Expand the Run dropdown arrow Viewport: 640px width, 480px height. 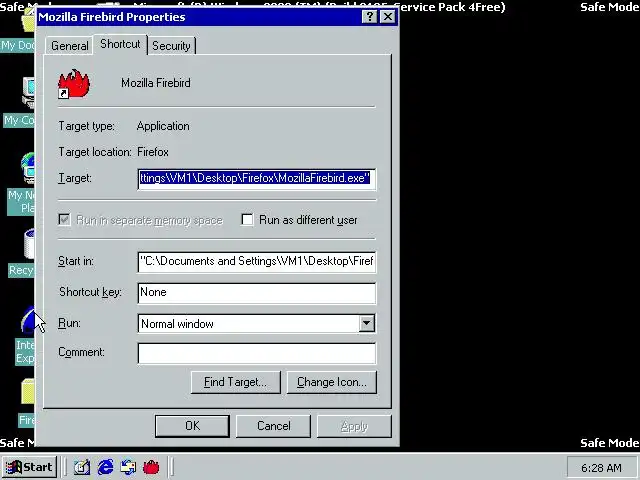pyautogui.click(x=367, y=323)
